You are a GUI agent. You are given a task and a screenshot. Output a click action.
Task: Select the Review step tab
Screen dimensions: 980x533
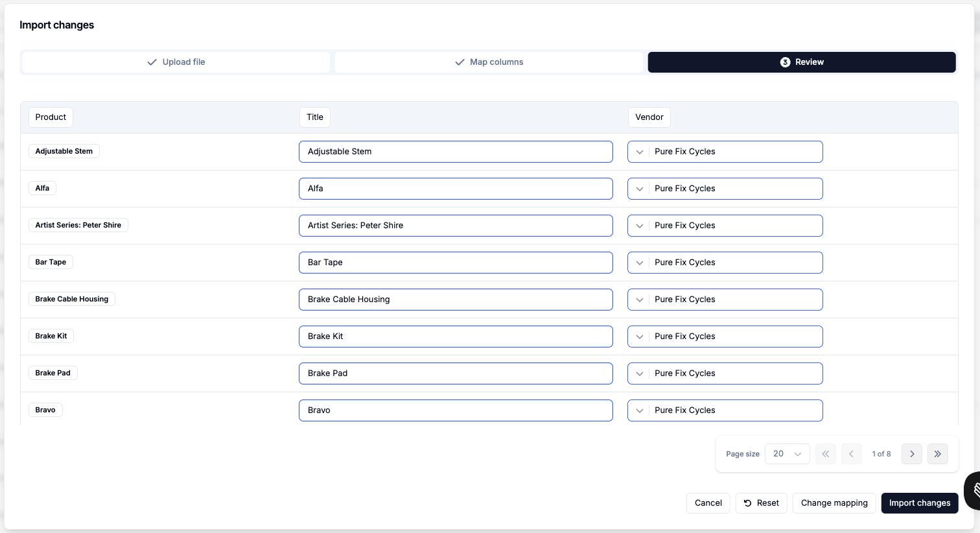tap(801, 62)
